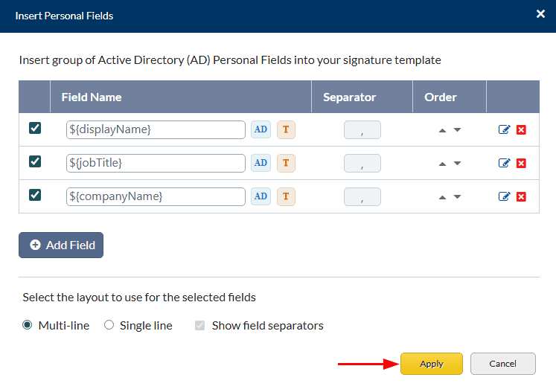Uncheck the displayName field checkbox
This screenshot has width=556, height=392.
pyautogui.click(x=35, y=128)
